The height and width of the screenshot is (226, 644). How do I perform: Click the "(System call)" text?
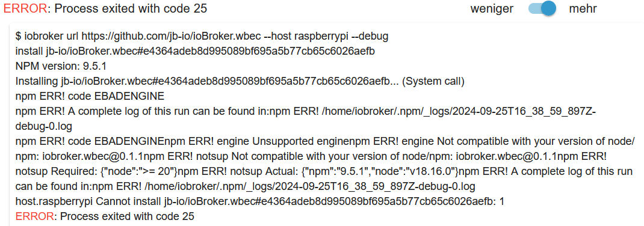433,82
